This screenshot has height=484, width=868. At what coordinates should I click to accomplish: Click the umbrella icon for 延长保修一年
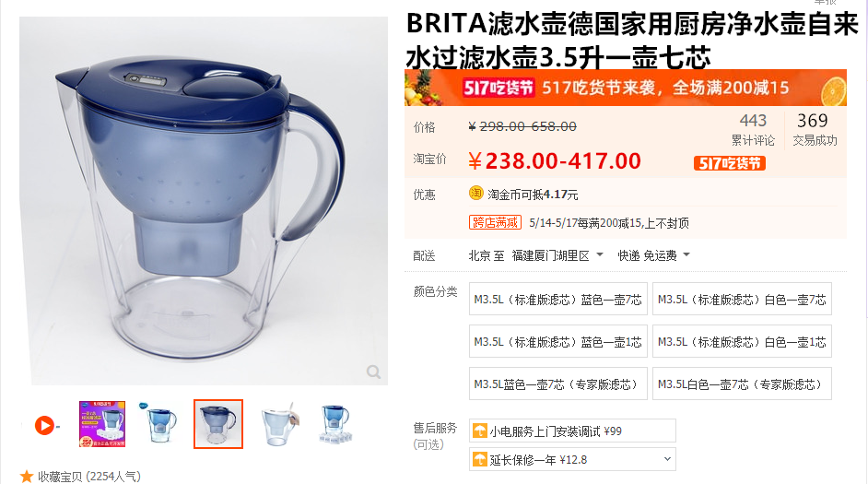[479, 459]
